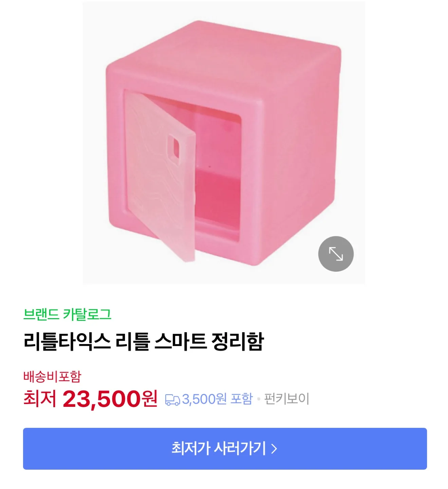Viewport: 448px width, 489px height.
Task: Click the delivery truck icon
Action: [172, 400]
